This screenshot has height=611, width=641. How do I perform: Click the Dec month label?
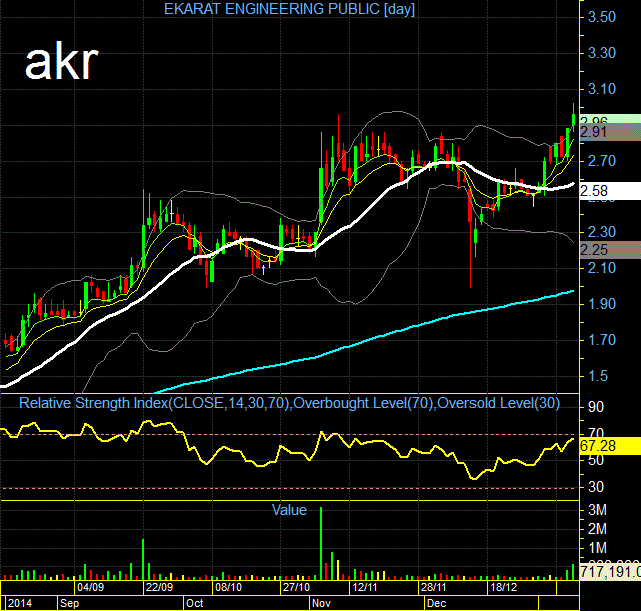pos(436,603)
